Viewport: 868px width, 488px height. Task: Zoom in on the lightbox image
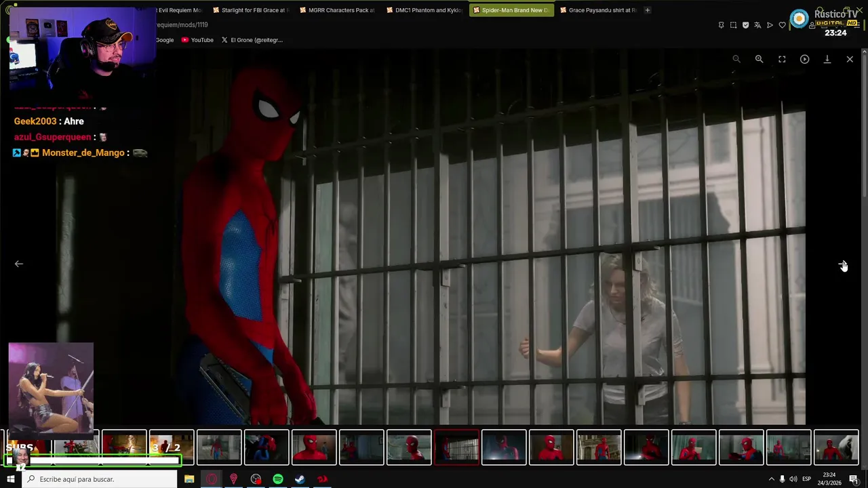pyautogui.click(x=759, y=59)
